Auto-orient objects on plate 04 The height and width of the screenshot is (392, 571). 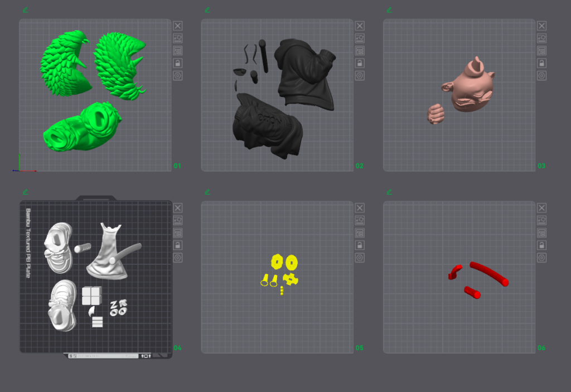click(178, 220)
